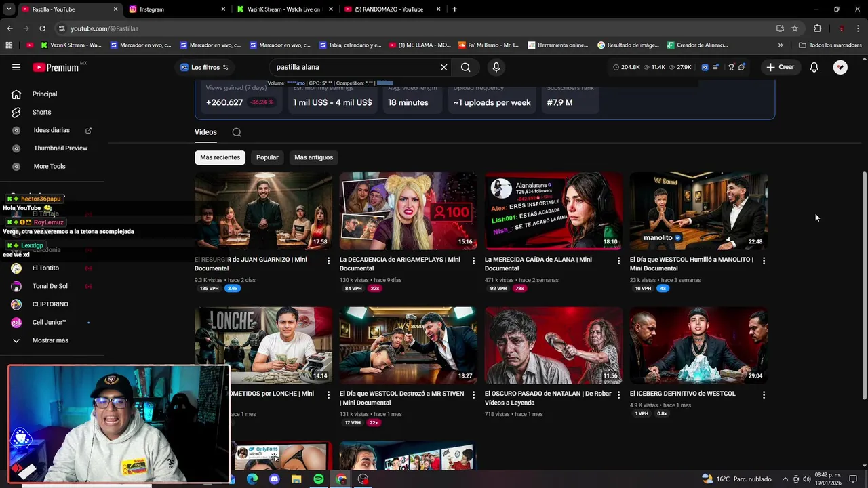Clear the search box with the X
The height and width of the screenshot is (488, 868).
pos(443,67)
